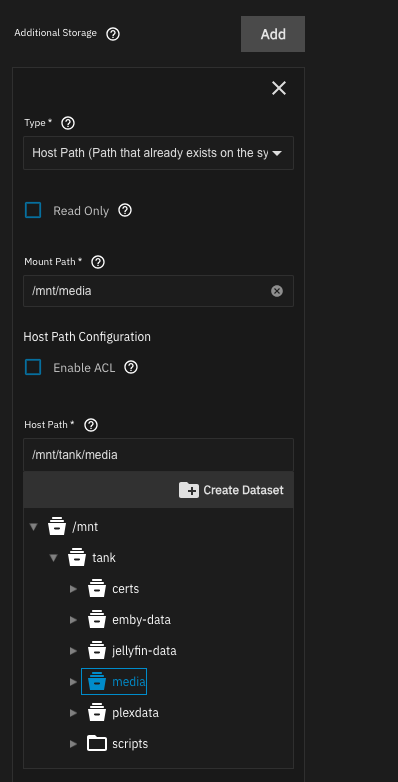Click the highlighted media dataset icon

coord(97,681)
